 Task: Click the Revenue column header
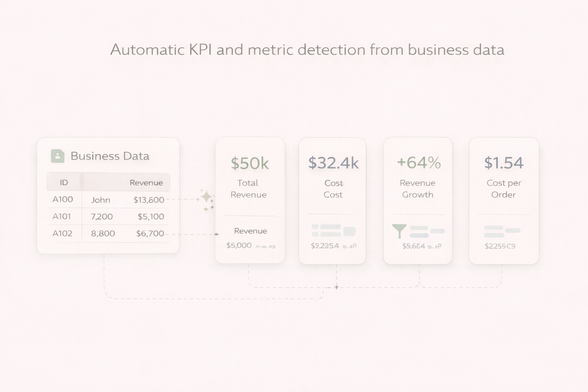click(x=146, y=183)
